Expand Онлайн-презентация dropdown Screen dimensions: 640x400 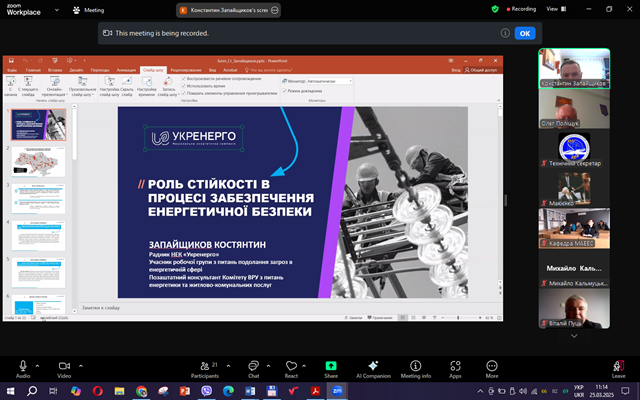point(54,94)
